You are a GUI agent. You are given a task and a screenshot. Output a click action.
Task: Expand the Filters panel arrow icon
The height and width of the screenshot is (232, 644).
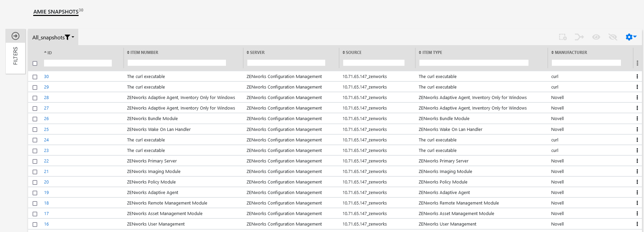click(16, 36)
